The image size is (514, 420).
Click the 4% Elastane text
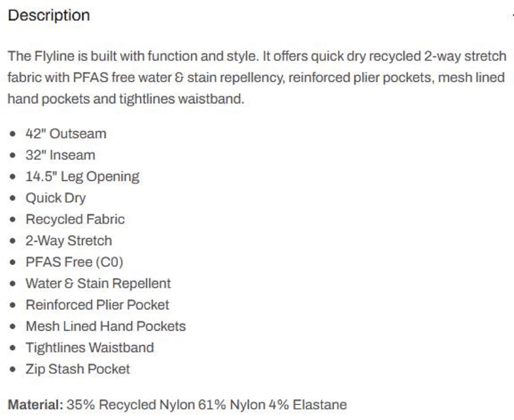[308, 405]
